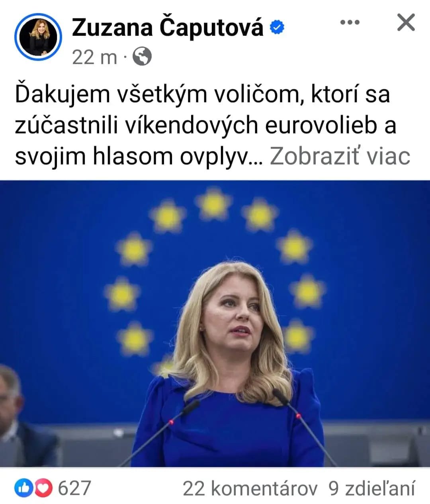430x504 pixels.
Task: Open the 22 m post timestamp
Action: tap(95, 57)
